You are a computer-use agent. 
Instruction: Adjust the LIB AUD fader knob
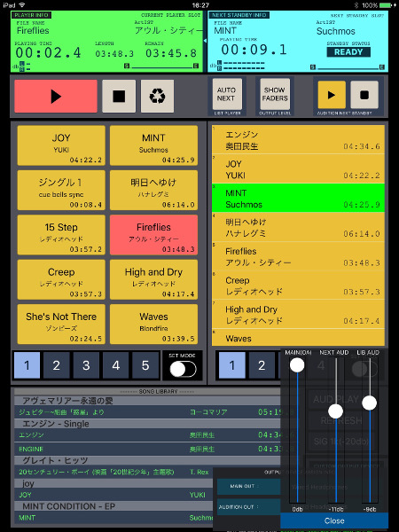coord(369,403)
